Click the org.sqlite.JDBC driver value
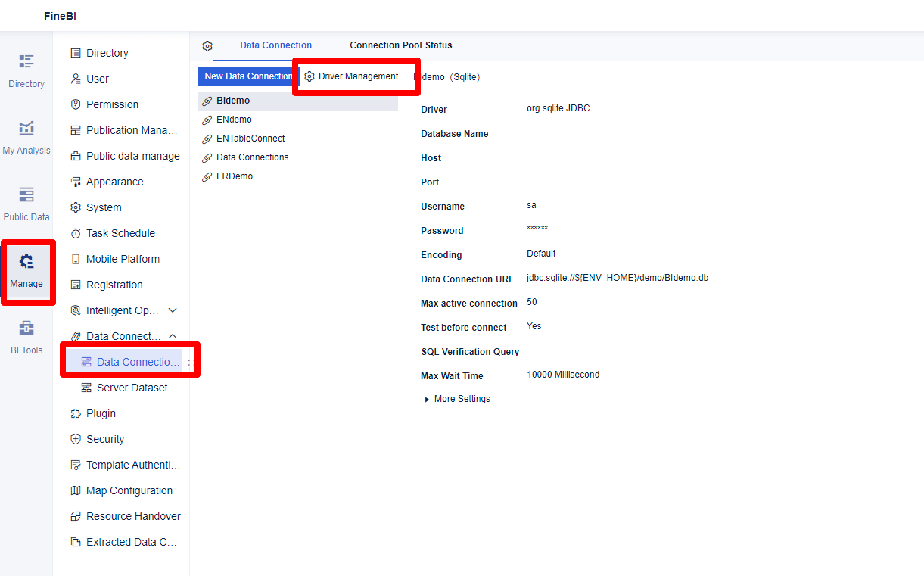Image resolution: width=924 pixels, height=576 pixels. coord(558,108)
